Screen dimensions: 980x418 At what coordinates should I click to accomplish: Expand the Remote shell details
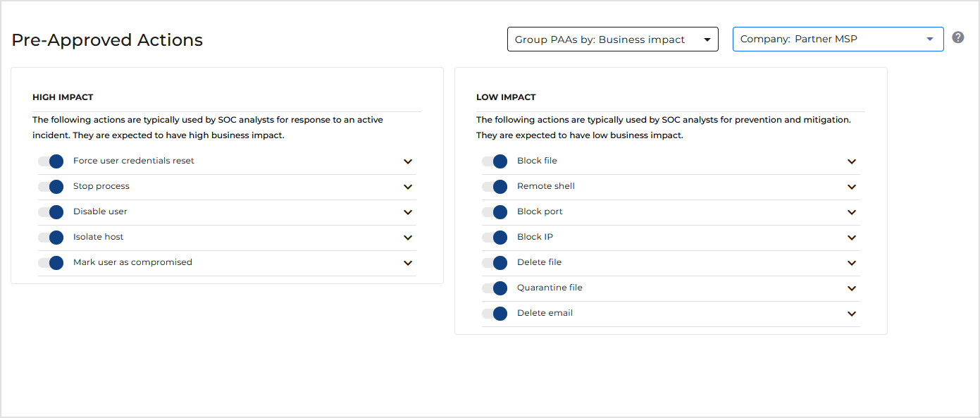tap(851, 187)
